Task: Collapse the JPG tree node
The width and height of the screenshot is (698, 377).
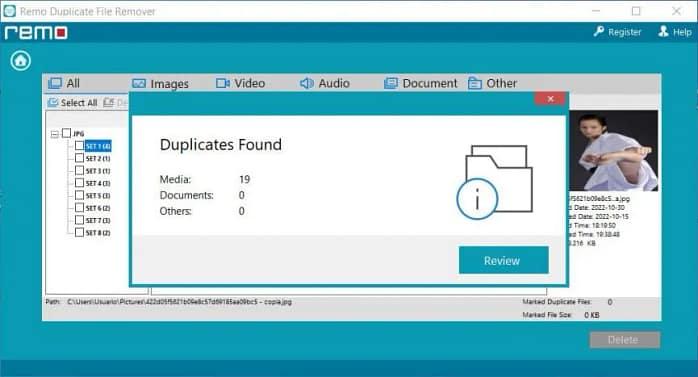Action: [55, 134]
